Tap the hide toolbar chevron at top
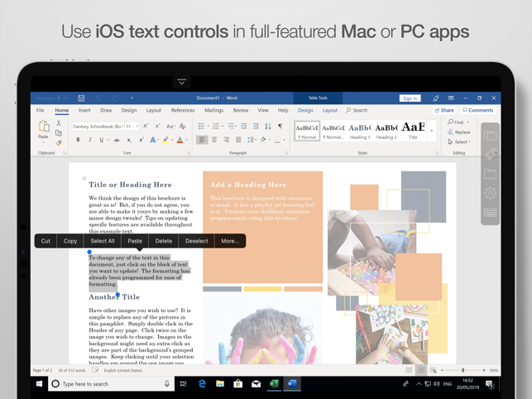The image size is (532, 399). tap(181, 82)
